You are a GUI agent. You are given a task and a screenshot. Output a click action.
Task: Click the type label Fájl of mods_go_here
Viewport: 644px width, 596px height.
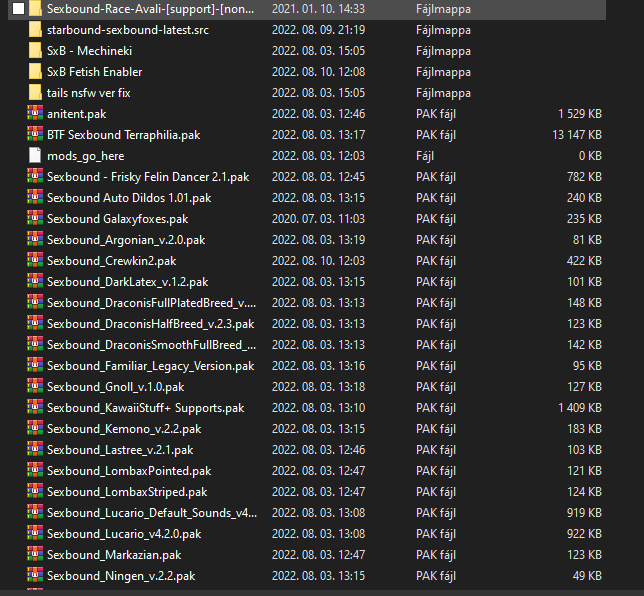point(425,156)
